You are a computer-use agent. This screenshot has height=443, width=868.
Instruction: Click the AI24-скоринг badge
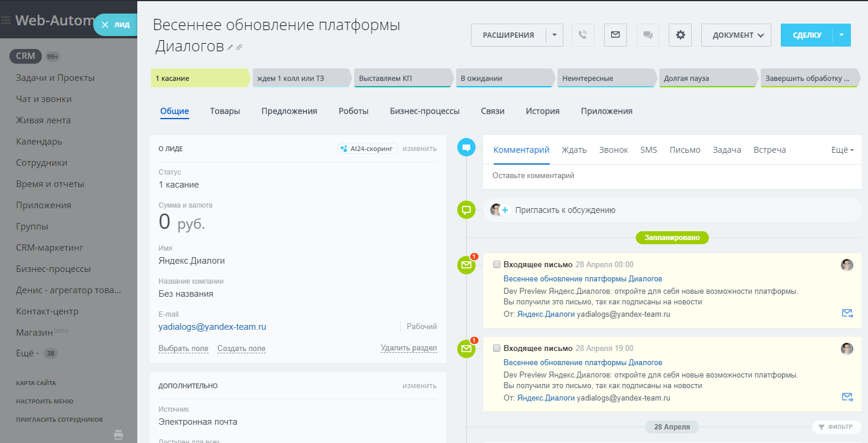368,149
